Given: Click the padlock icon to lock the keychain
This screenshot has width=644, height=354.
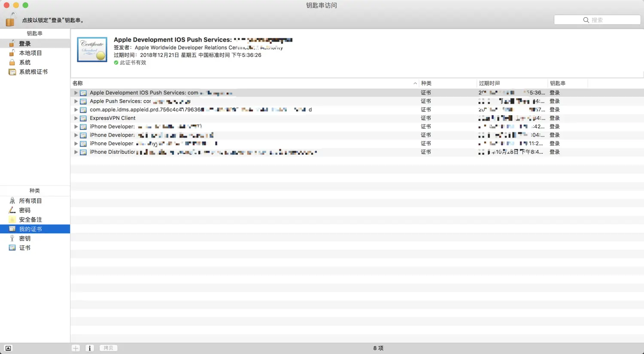Looking at the screenshot, I should [x=11, y=20].
